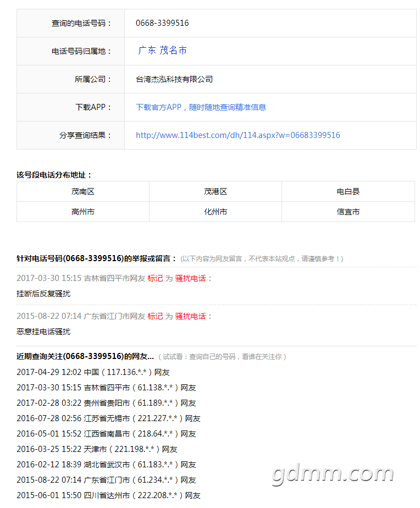Click the 下载官方APP download link
This screenshot has width=420, height=508.
coord(201,107)
